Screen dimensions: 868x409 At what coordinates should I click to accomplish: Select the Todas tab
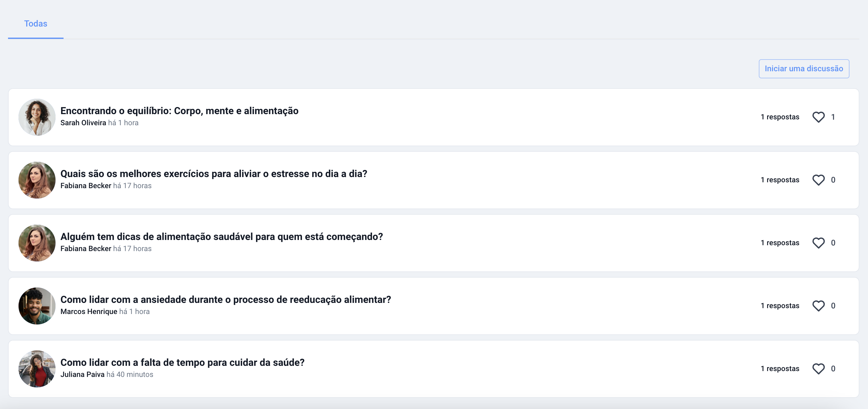pyautogui.click(x=36, y=23)
